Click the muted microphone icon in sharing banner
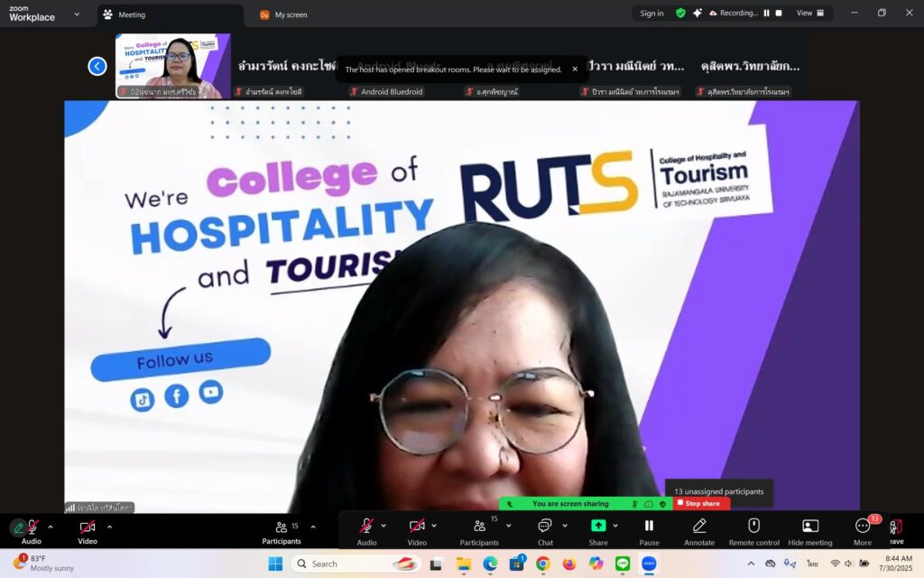The width and height of the screenshot is (924, 578). (x=634, y=504)
